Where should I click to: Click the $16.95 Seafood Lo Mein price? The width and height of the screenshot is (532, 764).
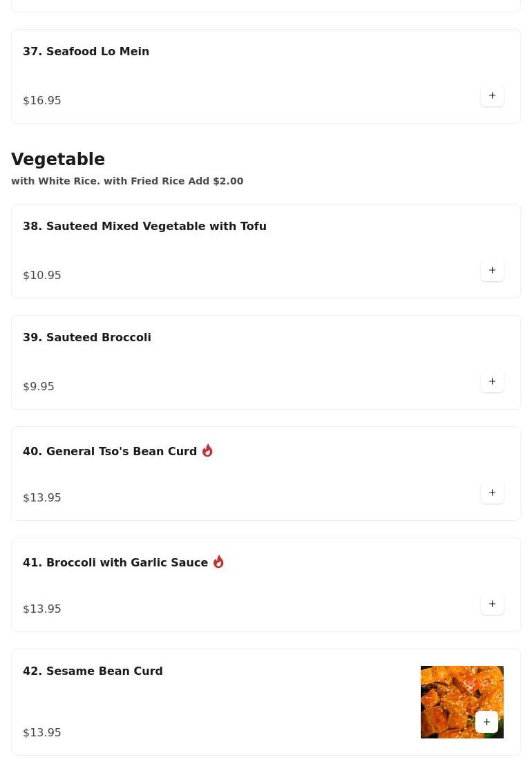(42, 100)
